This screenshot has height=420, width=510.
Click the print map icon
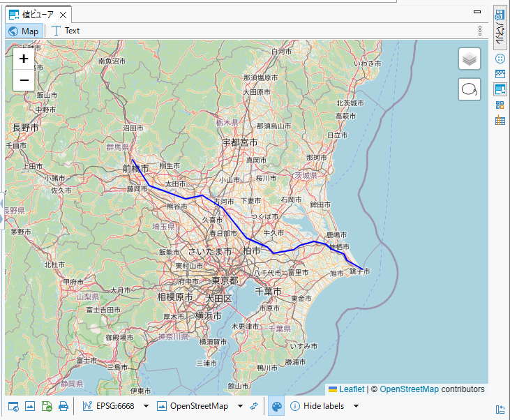(x=63, y=407)
